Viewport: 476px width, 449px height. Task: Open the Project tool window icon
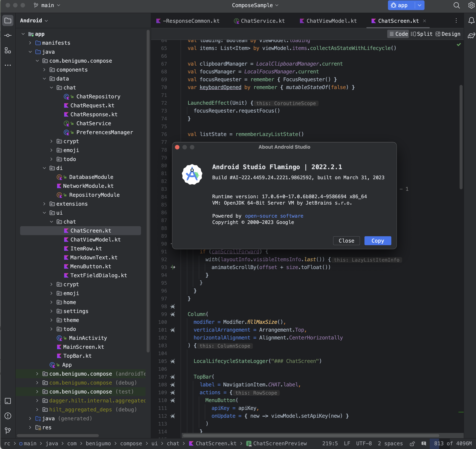pos(8,20)
